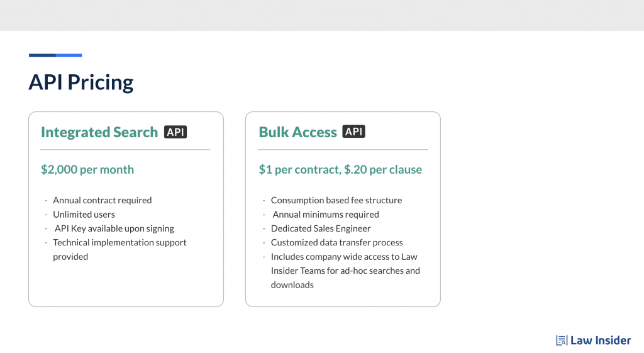Click the Unlimited users bullet item
Image resolution: width=644 pixels, height=353 pixels.
[84, 214]
